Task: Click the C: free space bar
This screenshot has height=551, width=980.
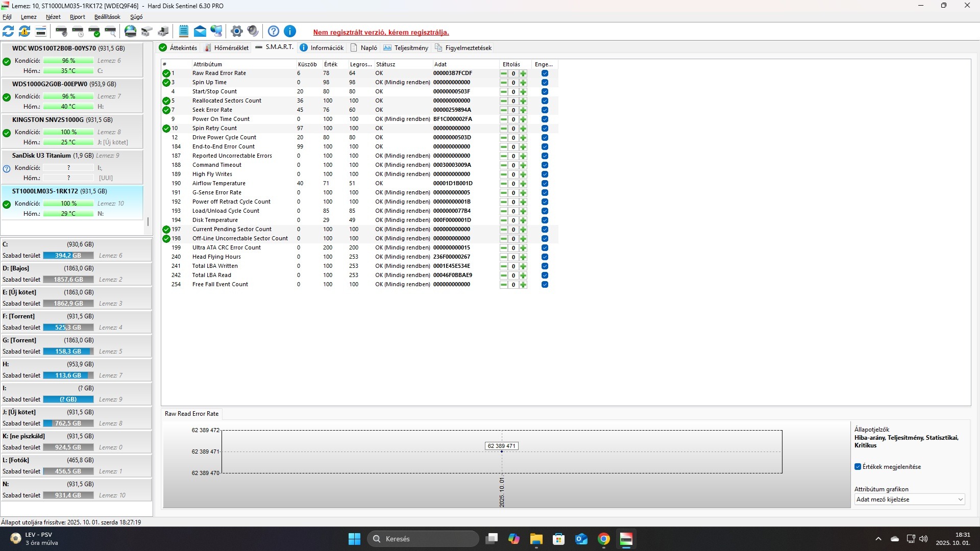Action: click(x=68, y=256)
